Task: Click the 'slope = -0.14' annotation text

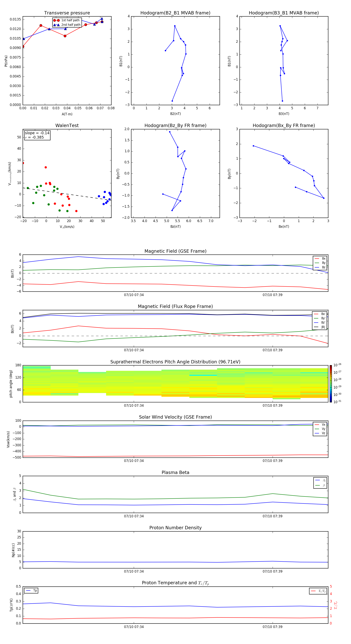Action: point(37,133)
